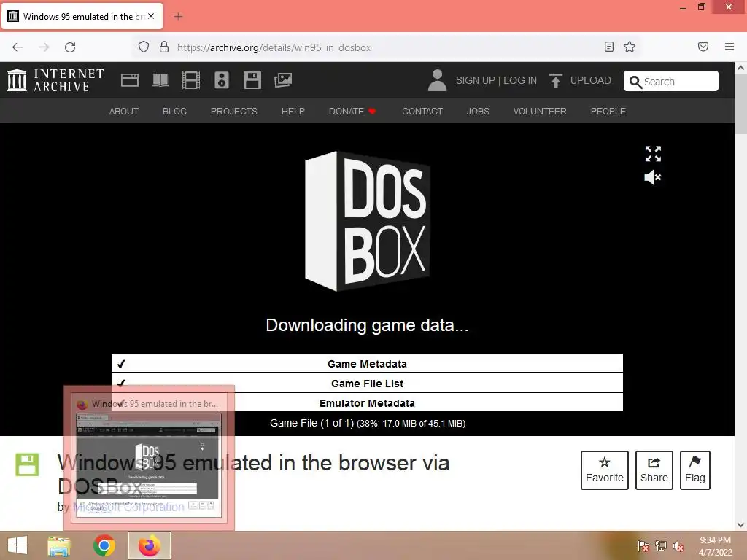Select the Windows 95 emulated browser tab
747x560 pixels.
coord(82,16)
